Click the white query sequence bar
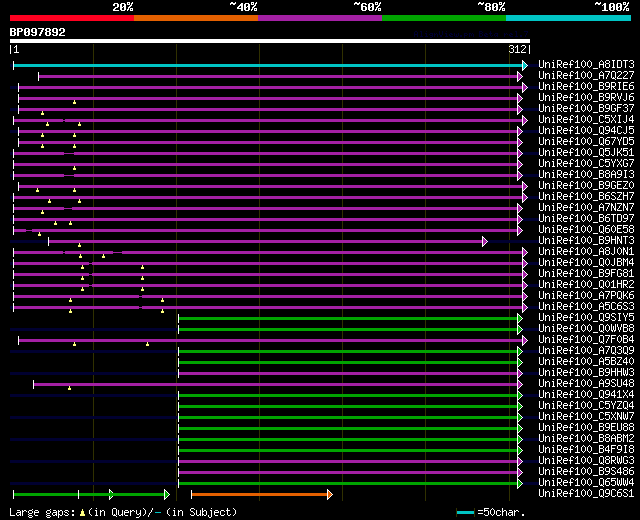 269,41
